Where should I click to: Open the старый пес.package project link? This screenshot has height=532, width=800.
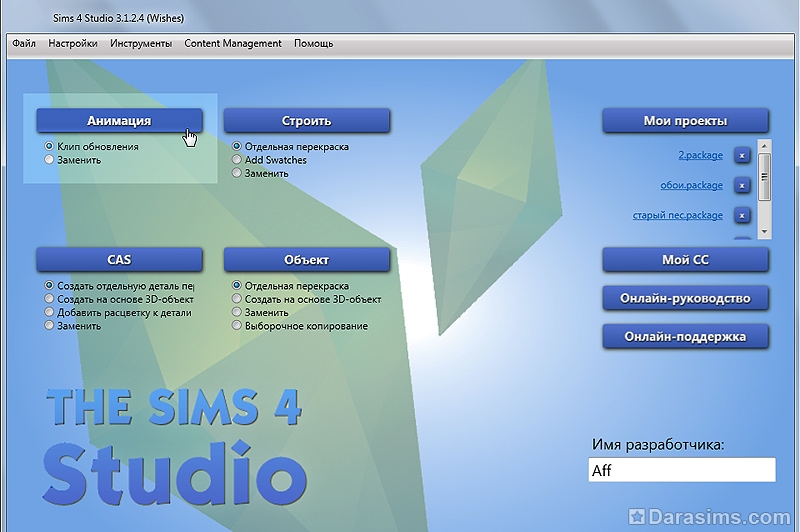pyautogui.click(x=678, y=215)
